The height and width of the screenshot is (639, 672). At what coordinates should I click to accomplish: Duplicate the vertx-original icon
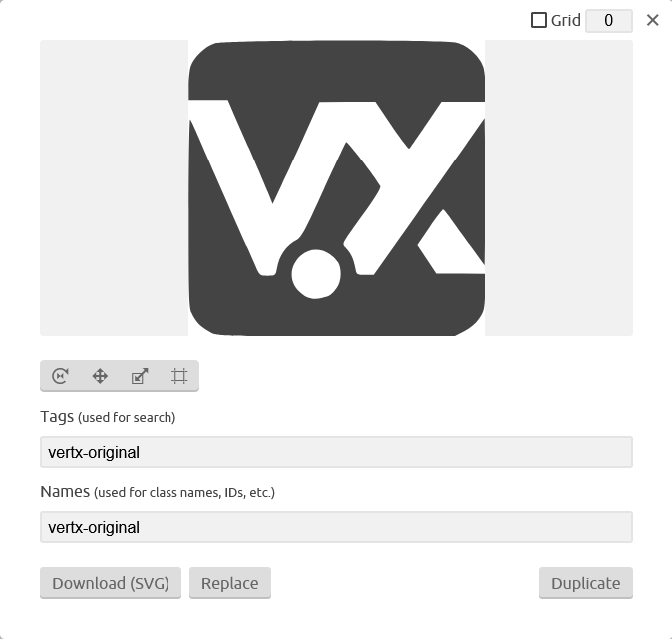[x=586, y=583]
